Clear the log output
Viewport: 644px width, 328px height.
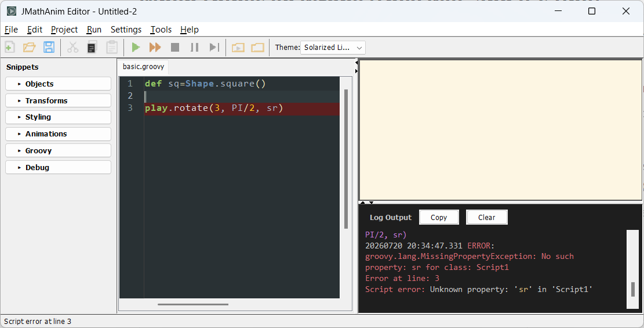click(487, 217)
